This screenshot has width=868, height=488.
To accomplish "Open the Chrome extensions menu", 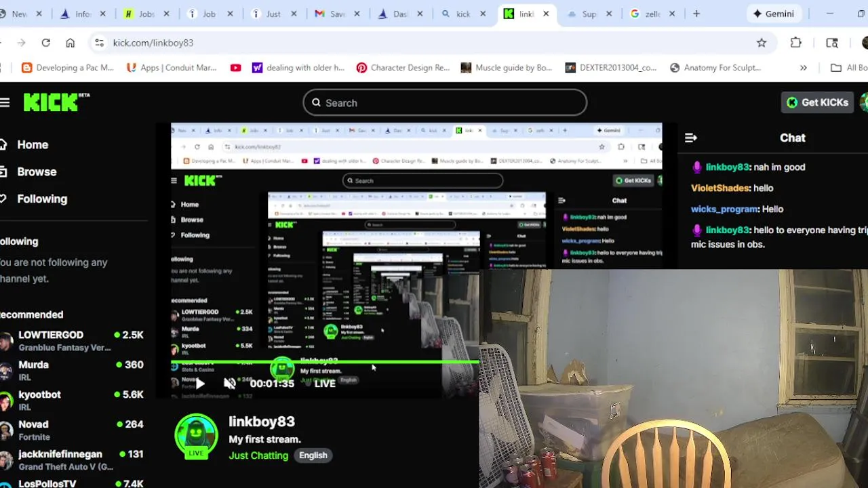I will (x=796, y=43).
